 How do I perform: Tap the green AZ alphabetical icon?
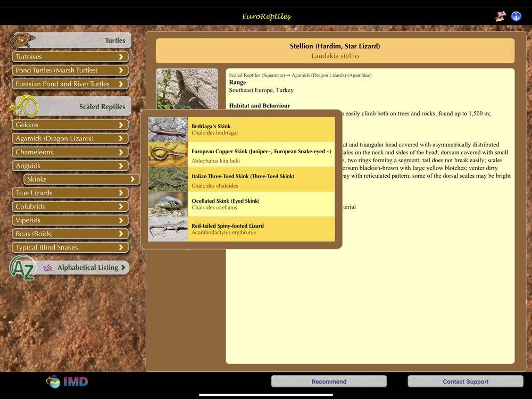[x=22, y=268]
